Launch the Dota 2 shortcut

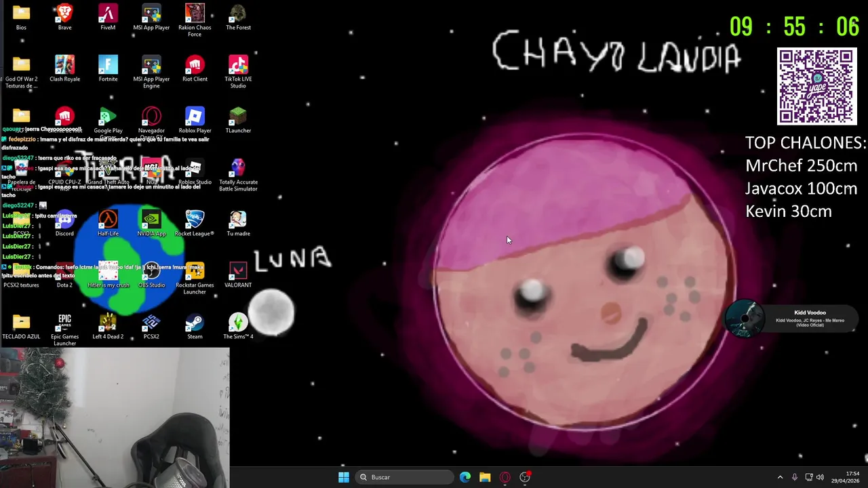pos(64,275)
